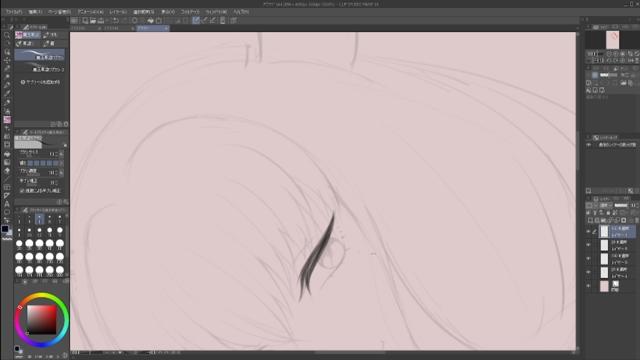Screen dimensions: 640x360
Task: Select the highlighted pink brush tool icon
Action: [x=7, y=120]
